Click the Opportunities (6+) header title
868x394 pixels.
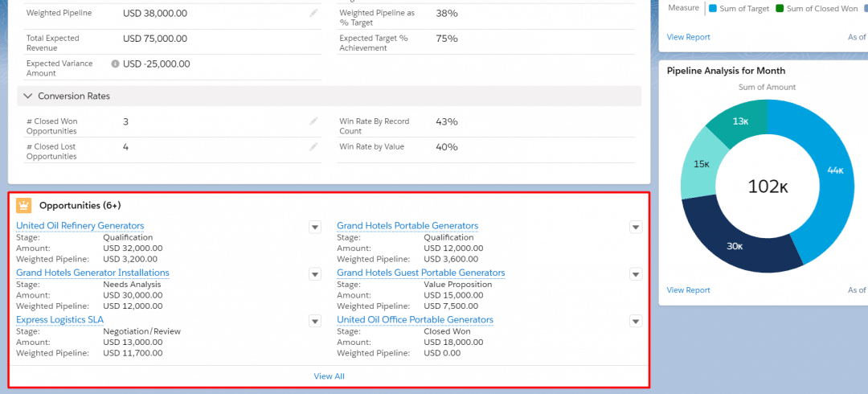click(x=80, y=206)
